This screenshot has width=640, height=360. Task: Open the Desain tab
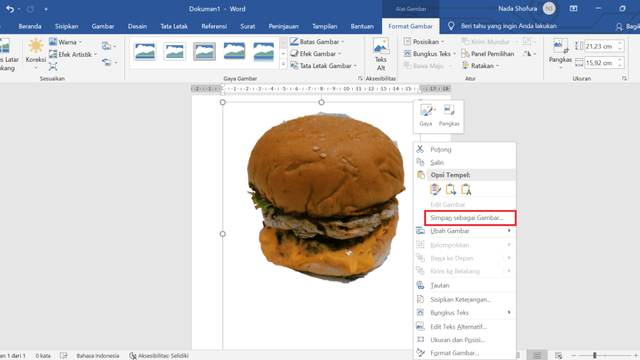tap(137, 26)
